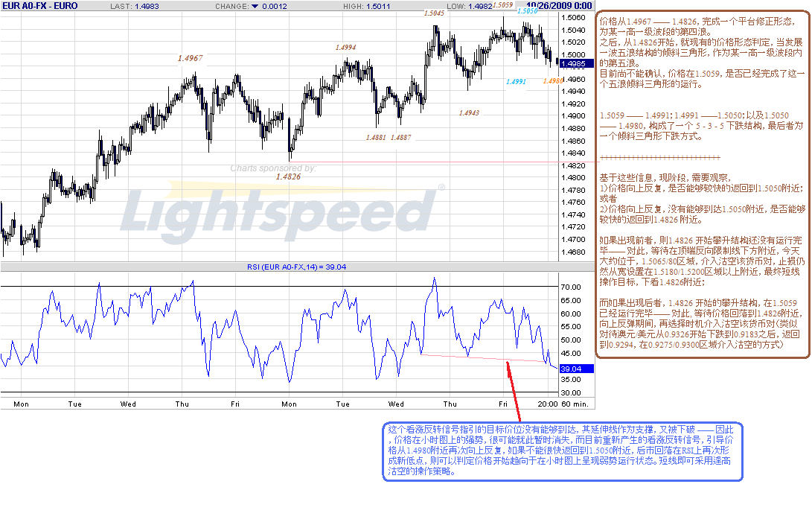Click the 1.4960 price axis label
Screen dimensions: 812x522
(573, 80)
